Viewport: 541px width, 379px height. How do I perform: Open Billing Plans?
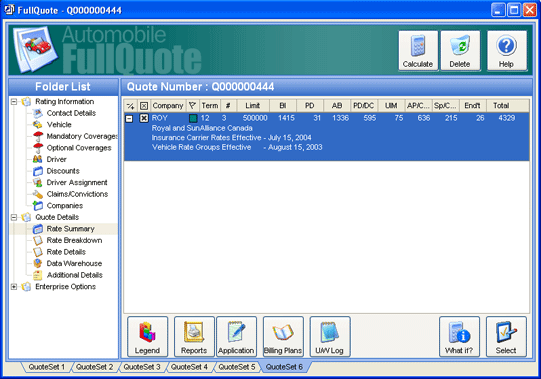click(x=283, y=337)
